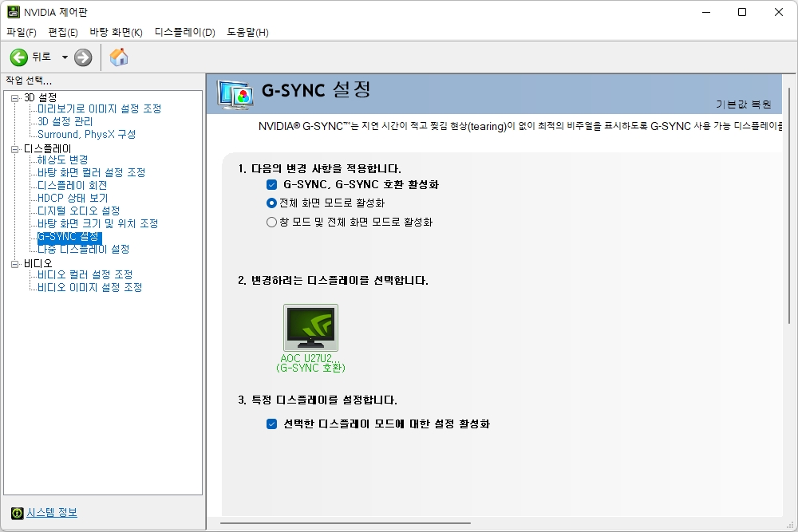Minimize the NVIDIA 제어판 window

pyautogui.click(x=706, y=12)
